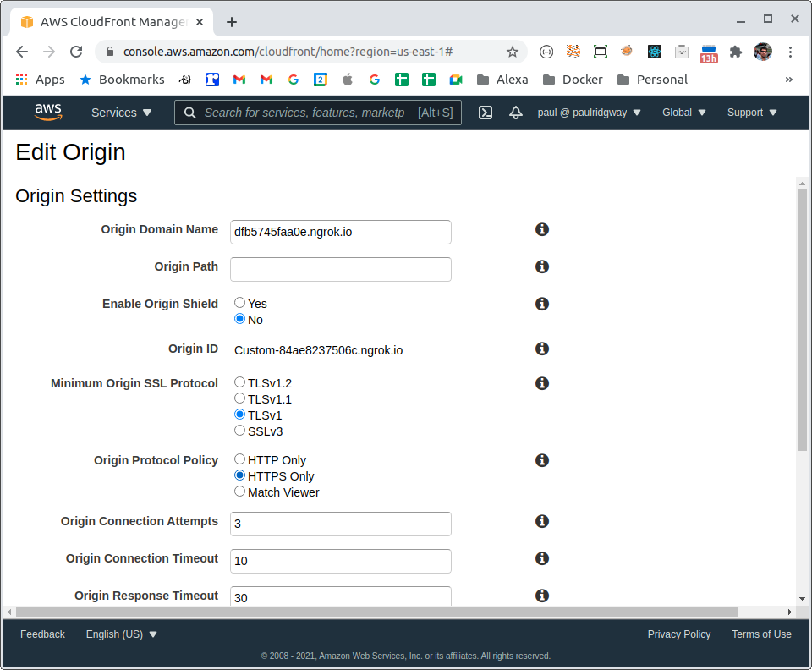Screen dimensions: 812x670
Task: Open the Global region dropdown
Action: click(x=683, y=113)
